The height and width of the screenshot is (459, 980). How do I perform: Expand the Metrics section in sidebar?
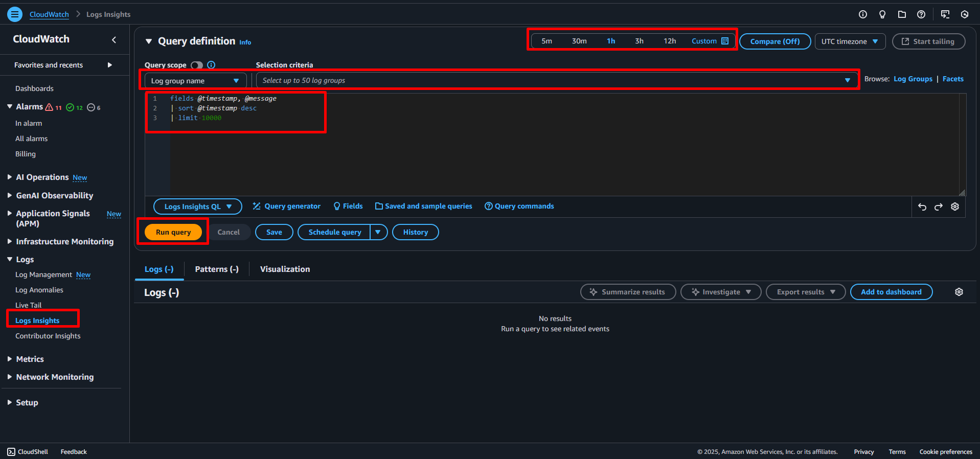tap(30, 359)
